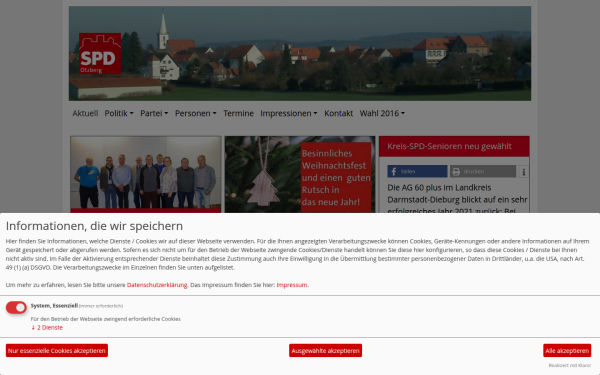The width and height of the screenshot is (600, 375).
Task: Share the article via Facebook teilen button
Action: pyautogui.click(x=417, y=171)
